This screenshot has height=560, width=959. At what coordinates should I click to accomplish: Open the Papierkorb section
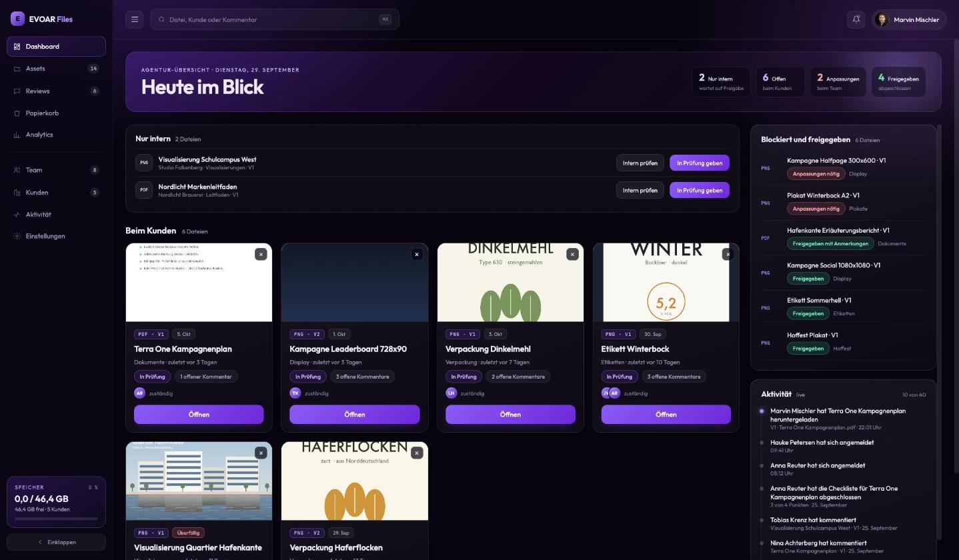tap(57, 113)
